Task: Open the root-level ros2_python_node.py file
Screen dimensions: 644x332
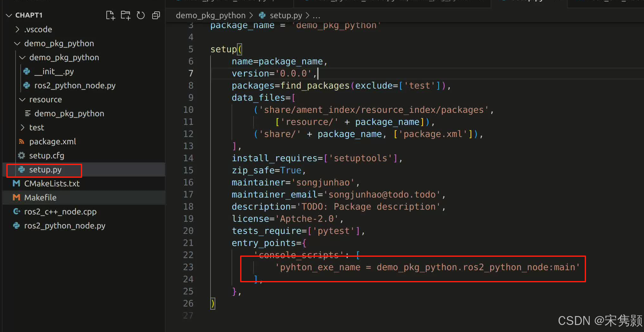Action: (65, 226)
